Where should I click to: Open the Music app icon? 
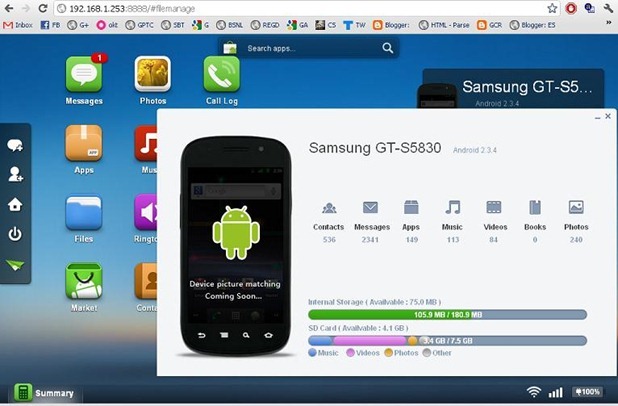146,143
